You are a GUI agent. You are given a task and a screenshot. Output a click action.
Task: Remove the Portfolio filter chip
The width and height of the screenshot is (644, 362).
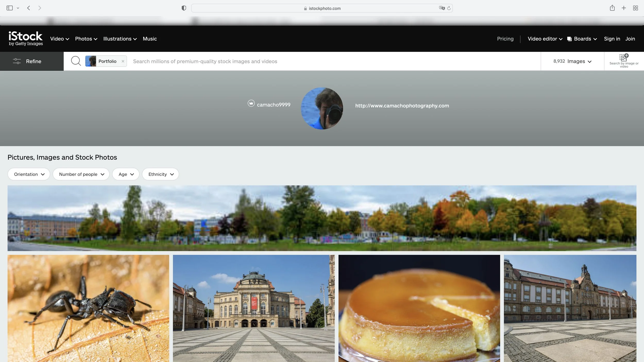click(123, 61)
